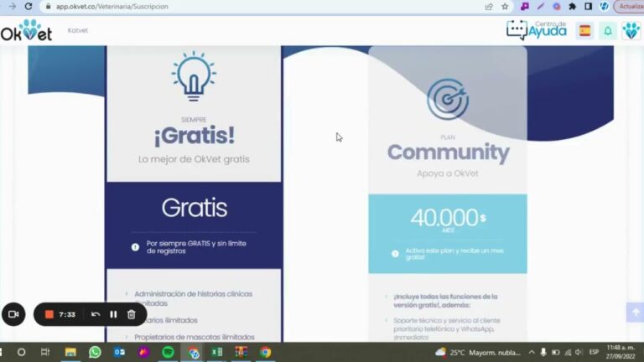
Task: Click the purple browser extension icon
Action: point(524,7)
